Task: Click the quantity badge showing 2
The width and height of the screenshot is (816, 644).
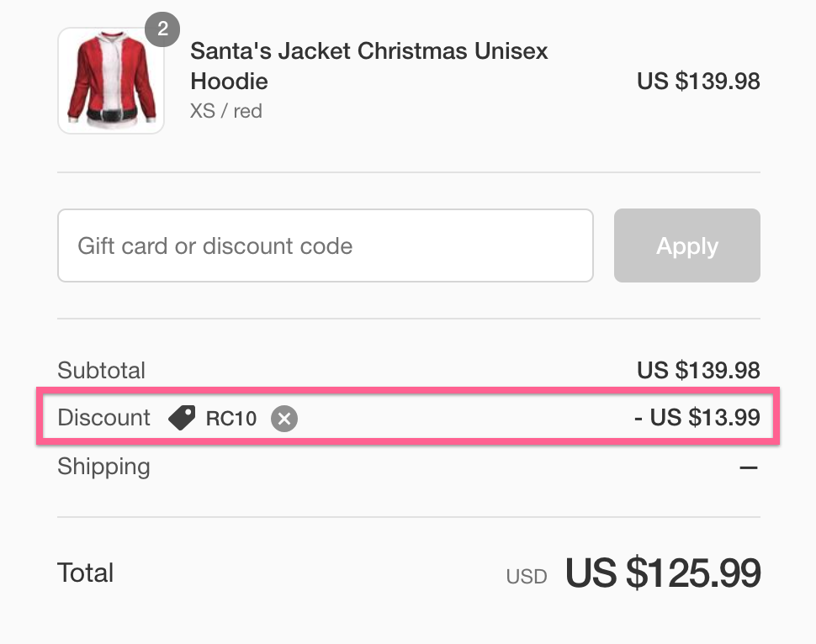Action: point(162,29)
